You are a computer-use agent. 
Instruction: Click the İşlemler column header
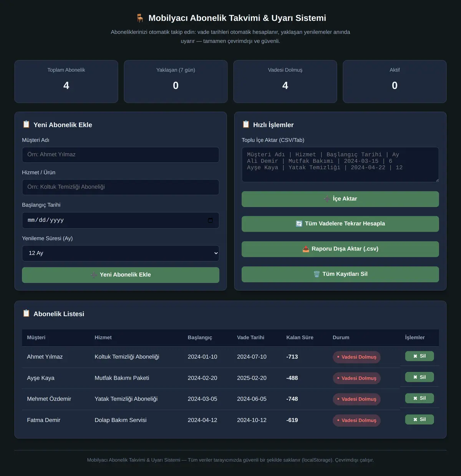[x=415, y=337]
